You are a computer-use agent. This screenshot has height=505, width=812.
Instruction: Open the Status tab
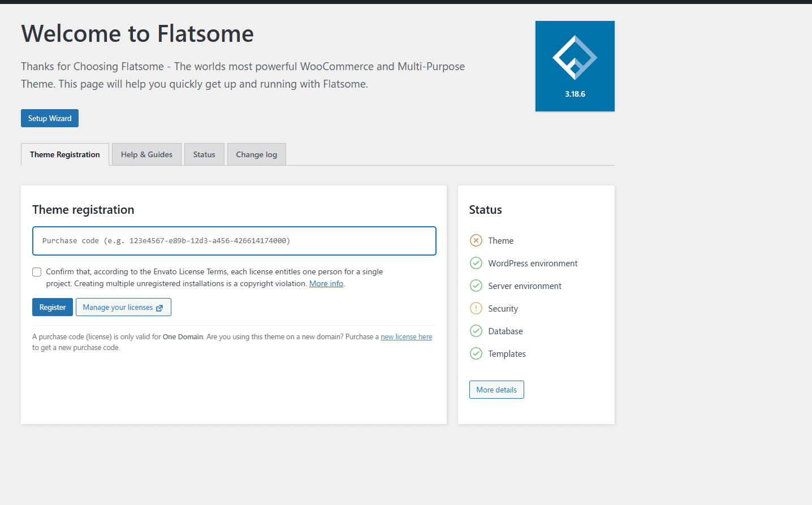(204, 154)
